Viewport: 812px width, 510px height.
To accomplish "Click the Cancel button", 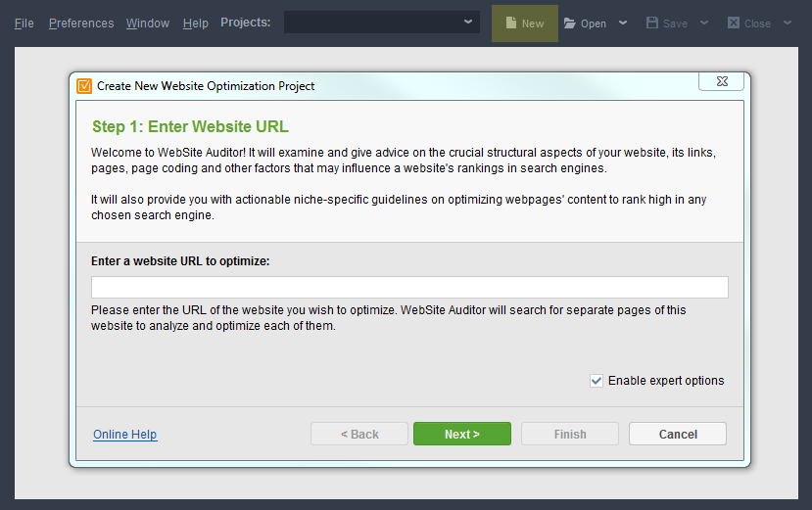I will 678,434.
